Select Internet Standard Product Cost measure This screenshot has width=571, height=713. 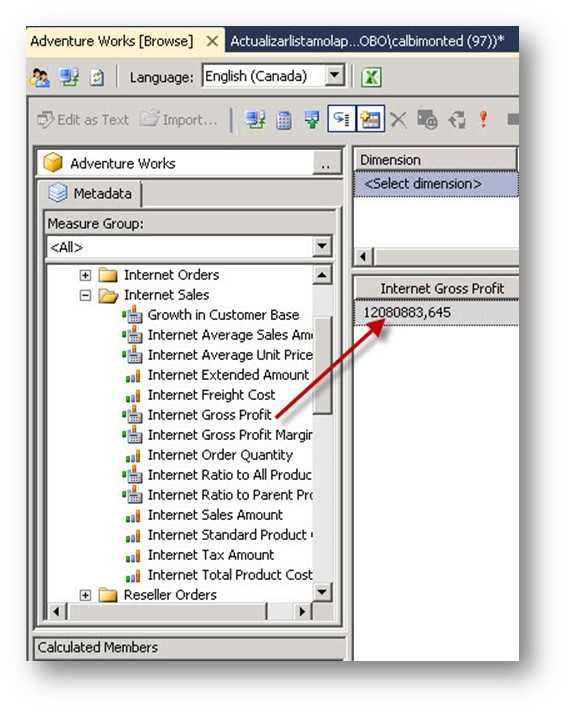[x=230, y=535]
